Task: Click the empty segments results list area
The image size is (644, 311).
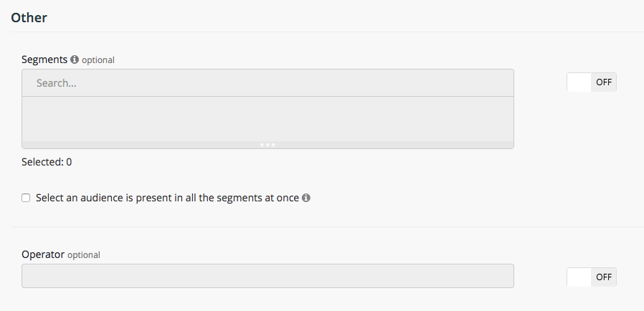Action: coord(267,118)
